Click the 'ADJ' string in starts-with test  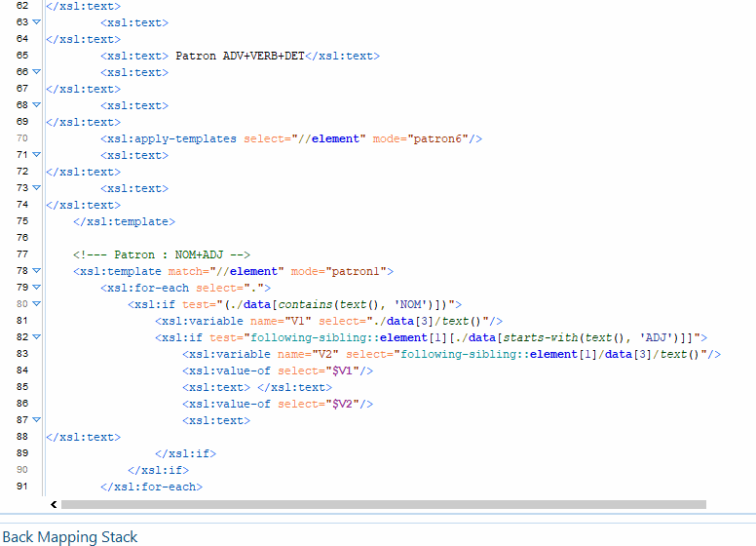coord(657,337)
